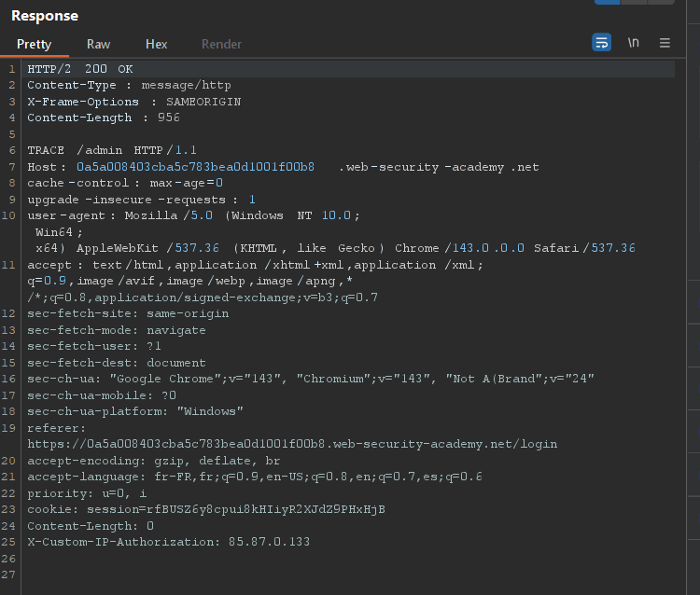Viewport: 700px width, 595px height.
Task: Select the first highlighted layout view button
Action: pos(607,2)
